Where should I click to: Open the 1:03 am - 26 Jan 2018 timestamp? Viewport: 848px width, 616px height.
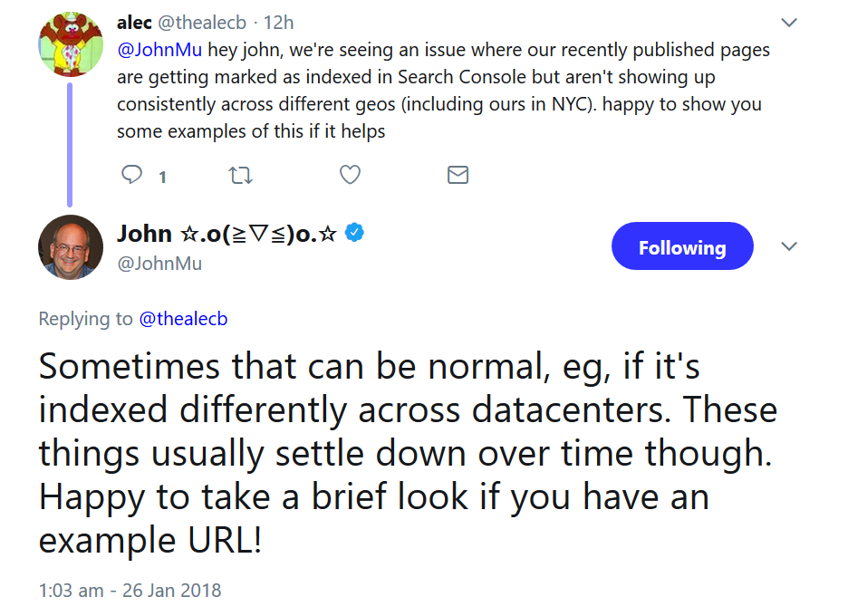click(130, 591)
